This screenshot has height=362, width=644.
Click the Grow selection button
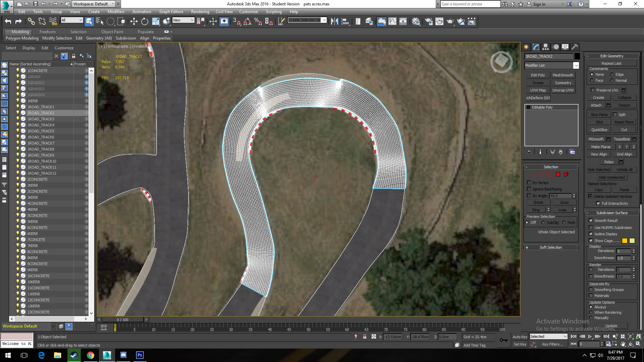(564, 202)
